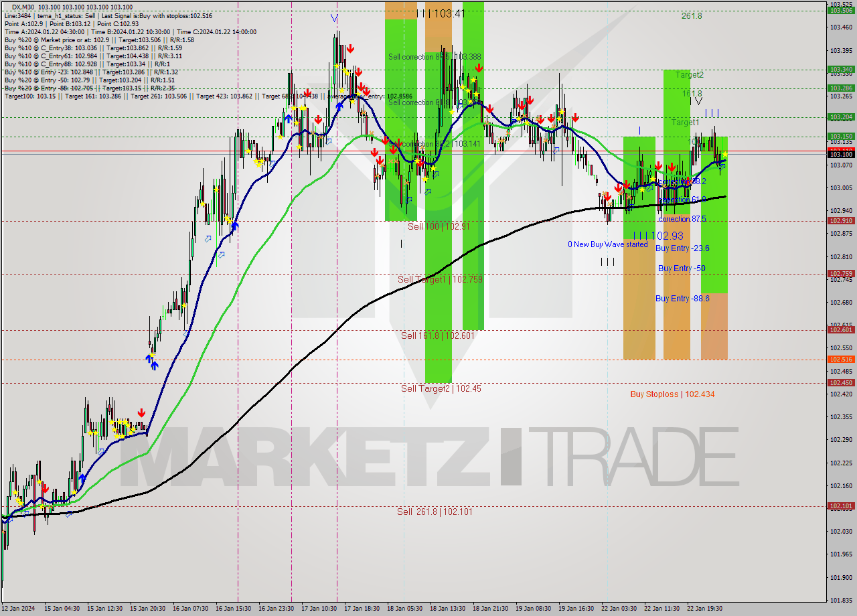Screen dimensions: 857x616
Task: Click the current price 103.100 tag
Action: click(x=841, y=154)
